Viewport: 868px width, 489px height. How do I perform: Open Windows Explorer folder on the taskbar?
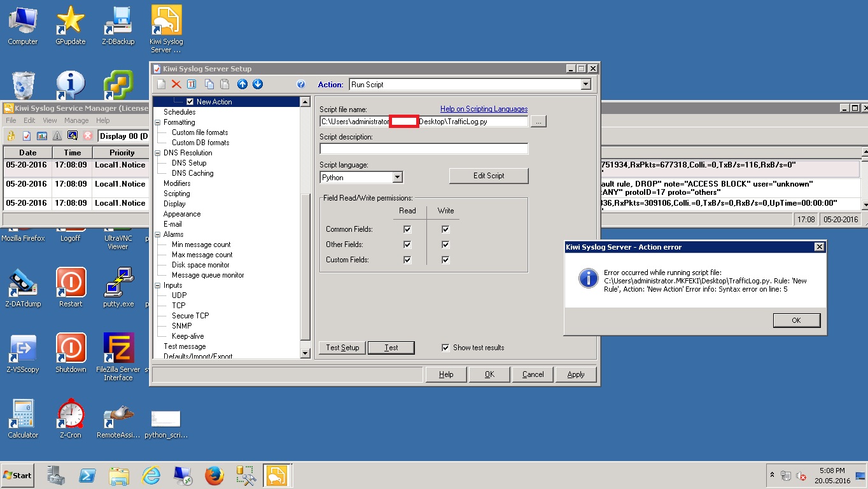(x=119, y=476)
